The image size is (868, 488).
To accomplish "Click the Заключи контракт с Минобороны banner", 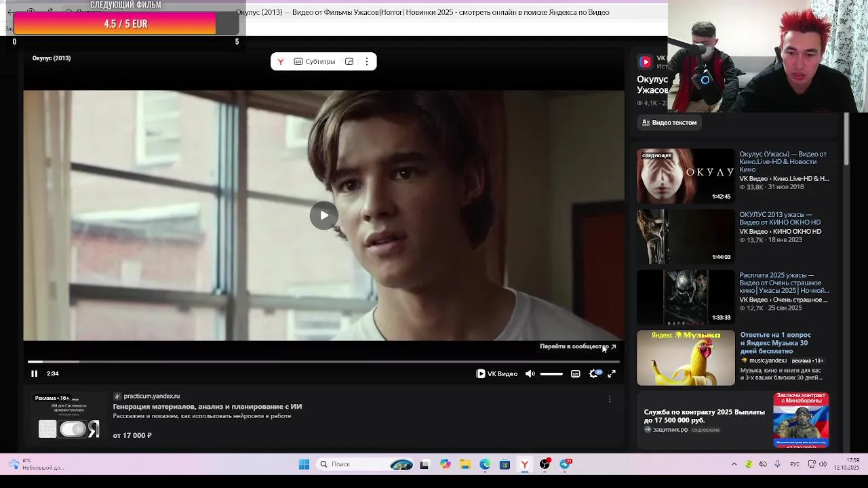I will click(x=801, y=420).
